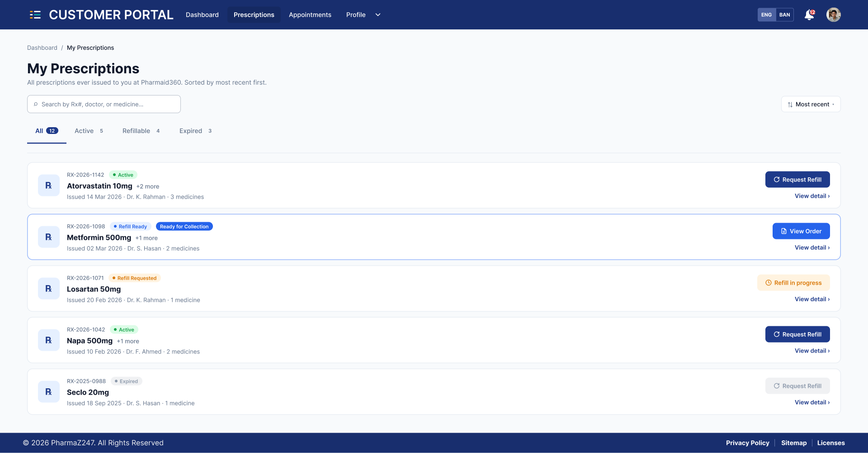Open the user avatar profile picture

[x=834, y=15]
